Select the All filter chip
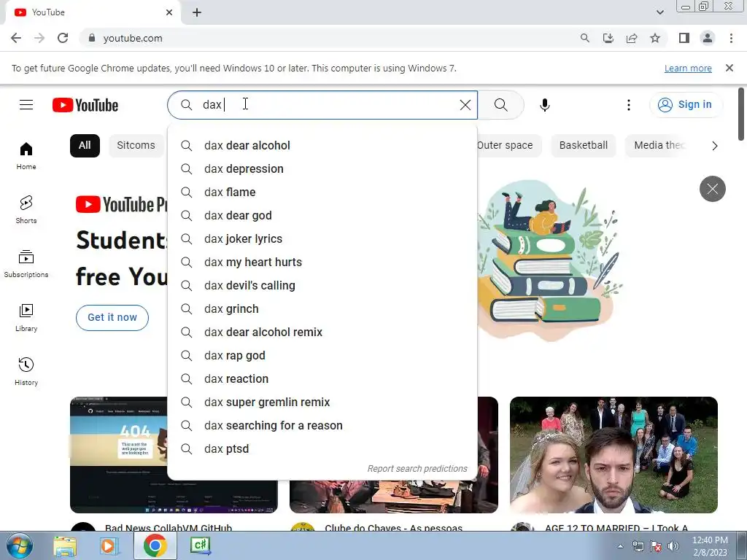The height and width of the screenshot is (560, 747). 85,145
